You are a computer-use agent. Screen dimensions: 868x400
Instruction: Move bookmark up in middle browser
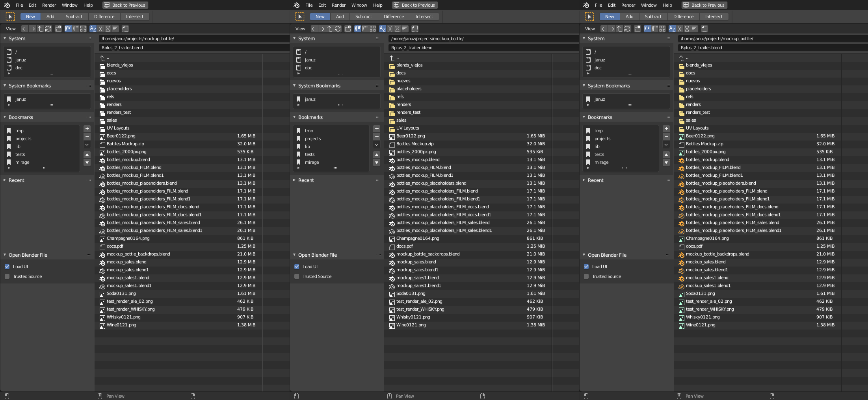377,155
